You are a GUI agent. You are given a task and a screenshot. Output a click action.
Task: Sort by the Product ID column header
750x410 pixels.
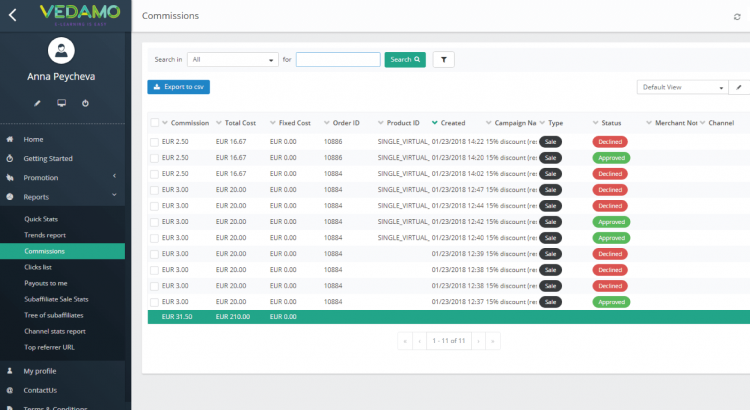click(x=403, y=123)
